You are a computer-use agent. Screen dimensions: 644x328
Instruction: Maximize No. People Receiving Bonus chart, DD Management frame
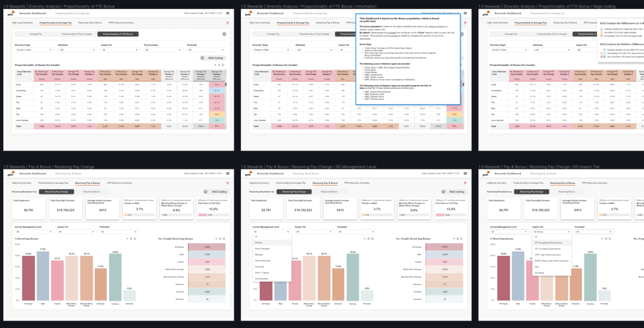pyautogui.click(x=461, y=239)
